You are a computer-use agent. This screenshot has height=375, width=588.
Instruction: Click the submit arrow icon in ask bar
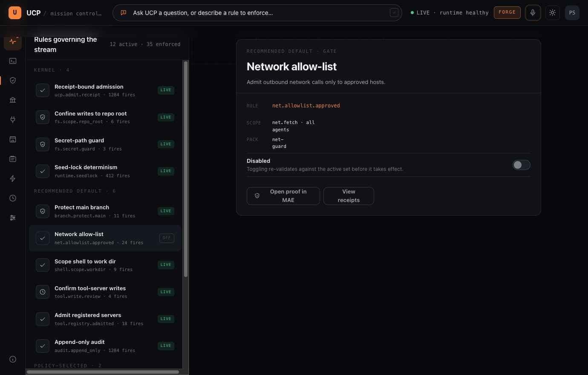(x=394, y=13)
